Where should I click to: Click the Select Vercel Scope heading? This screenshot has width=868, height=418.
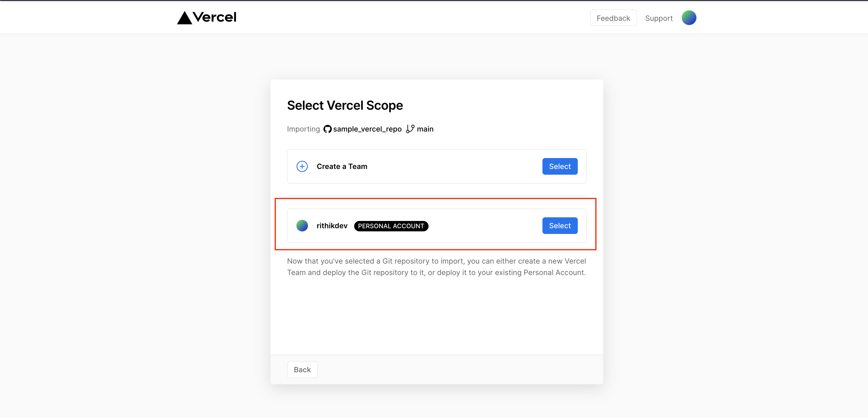pos(345,106)
